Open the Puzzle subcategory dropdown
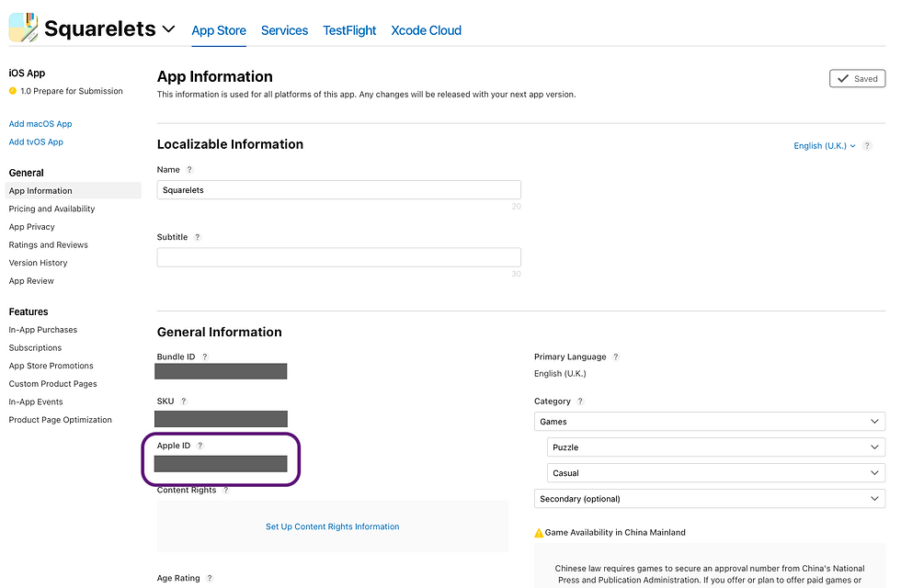Screen dimensions: 901x588 716,447
